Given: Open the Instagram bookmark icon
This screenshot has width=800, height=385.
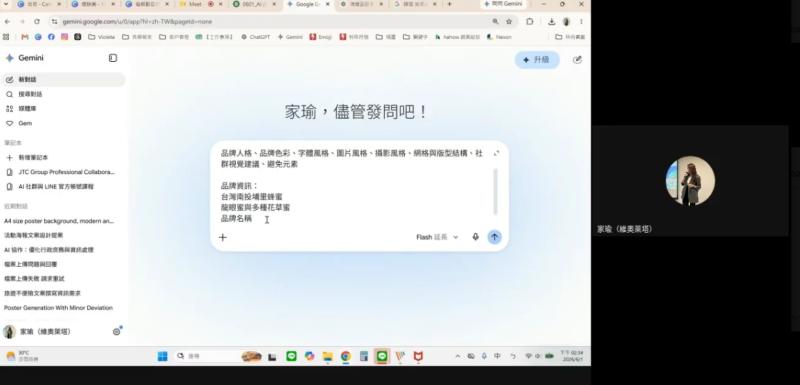Looking at the screenshot, I should 64,37.
